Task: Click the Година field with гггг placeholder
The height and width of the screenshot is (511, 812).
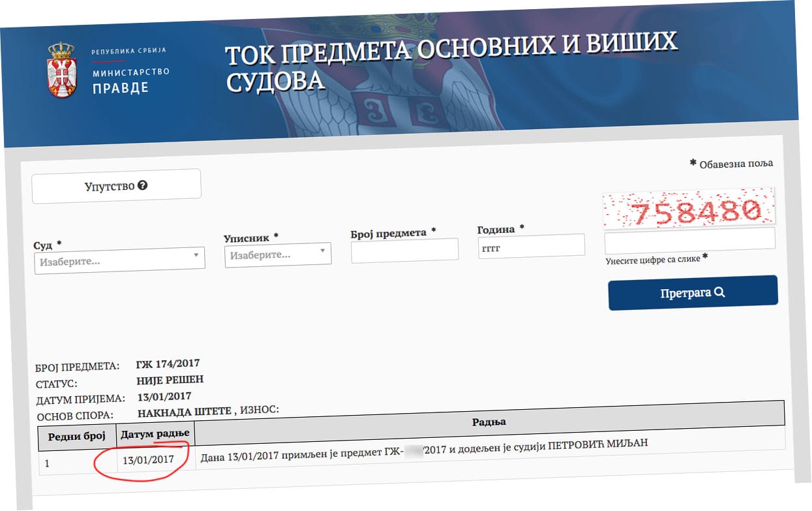Action: pos(531,246)
